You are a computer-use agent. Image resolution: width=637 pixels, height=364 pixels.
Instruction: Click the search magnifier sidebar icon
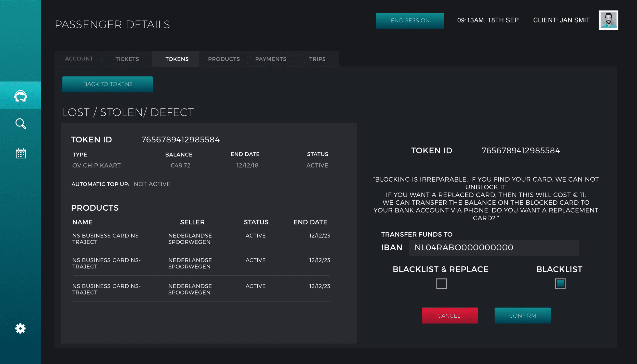tap(21, 124)
